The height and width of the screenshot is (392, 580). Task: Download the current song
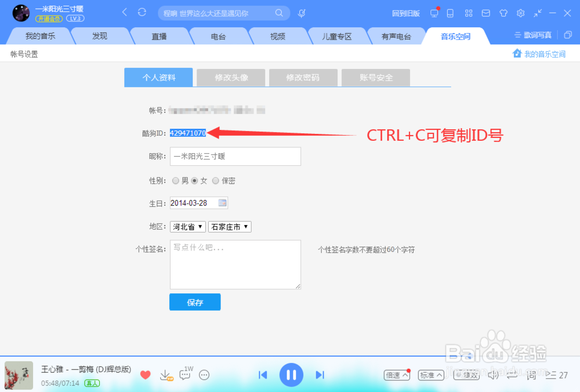point(166,375)
